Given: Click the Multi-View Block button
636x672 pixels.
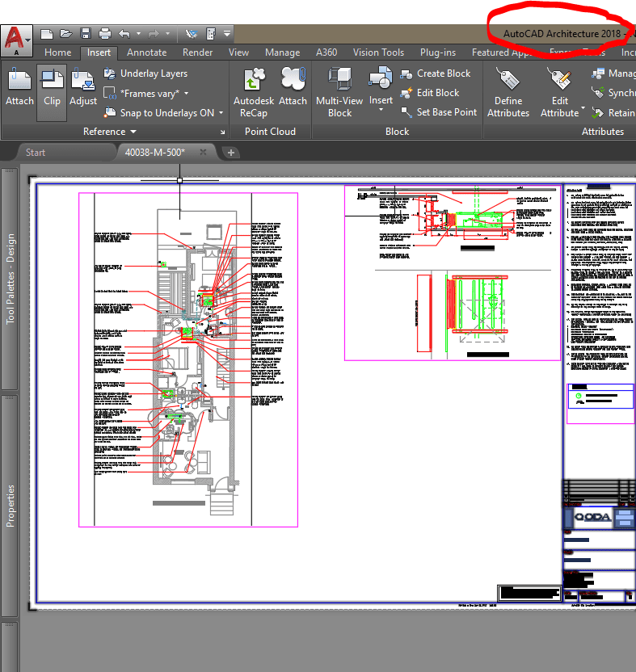Looking at the screenshot, I should 339,92.
